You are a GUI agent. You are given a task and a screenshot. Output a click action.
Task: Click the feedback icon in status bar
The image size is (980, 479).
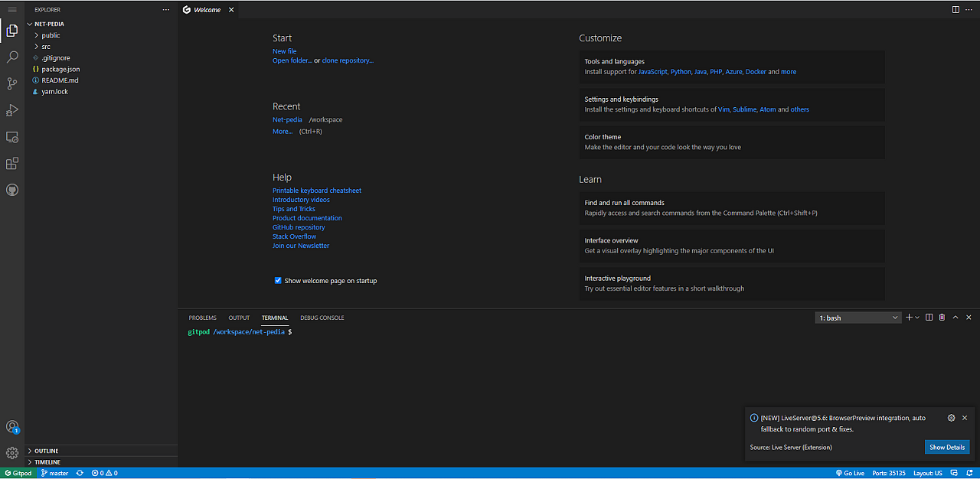tap(955, 473)
